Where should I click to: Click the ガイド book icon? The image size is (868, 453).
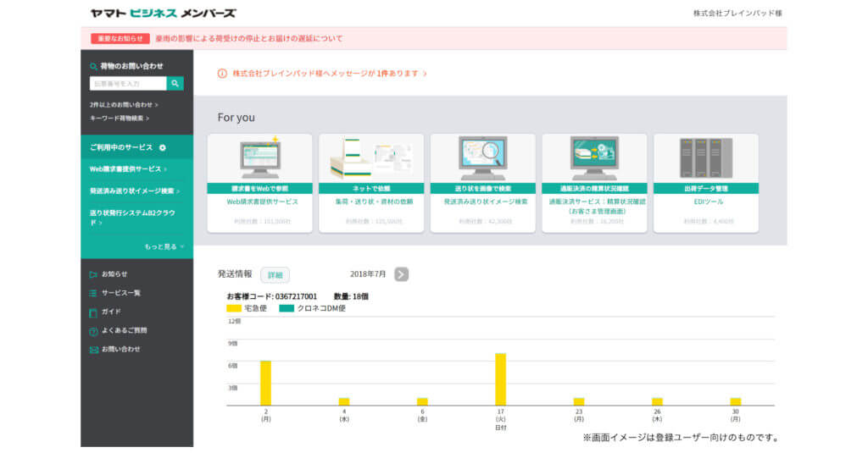click(93, 312)
